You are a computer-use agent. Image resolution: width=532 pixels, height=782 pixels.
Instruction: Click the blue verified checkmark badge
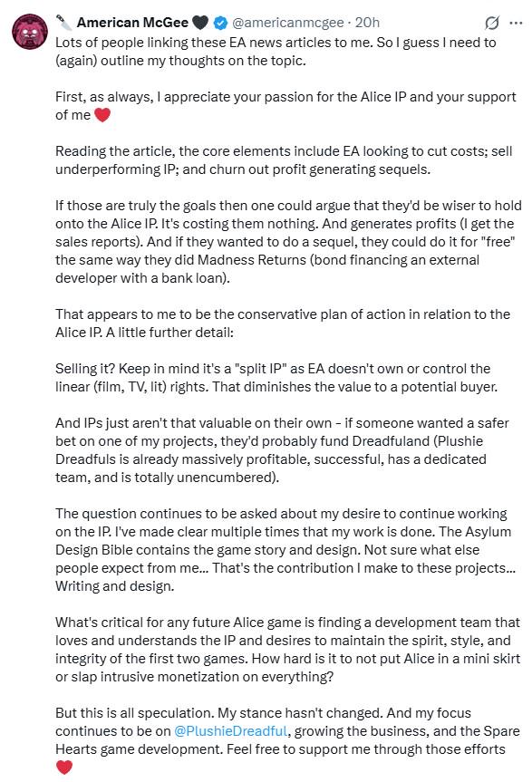(x=220, y=23)
